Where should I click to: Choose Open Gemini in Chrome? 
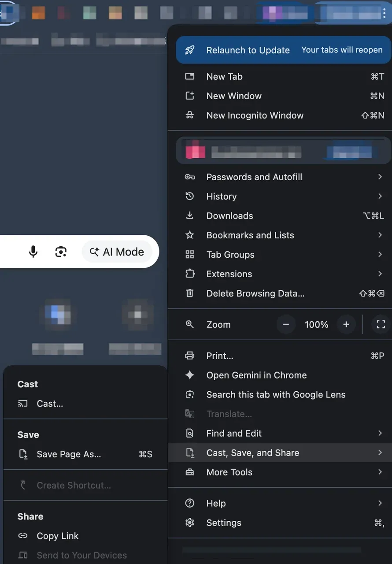tap(280, 375)
